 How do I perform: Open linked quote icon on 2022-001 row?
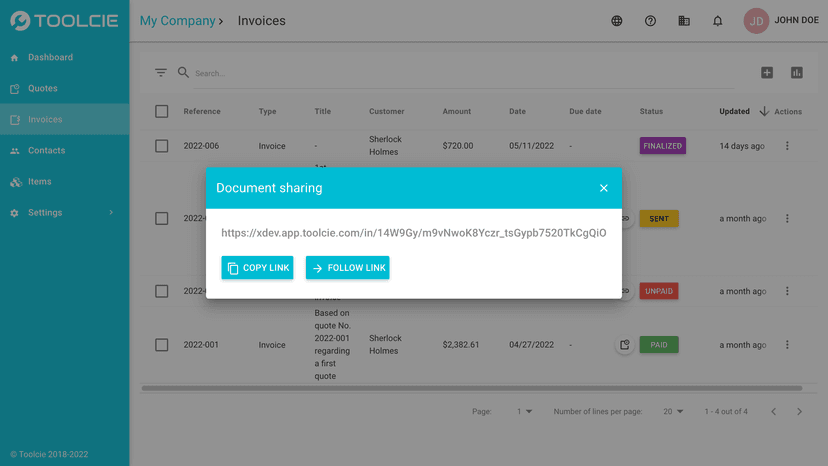(625, 345)
